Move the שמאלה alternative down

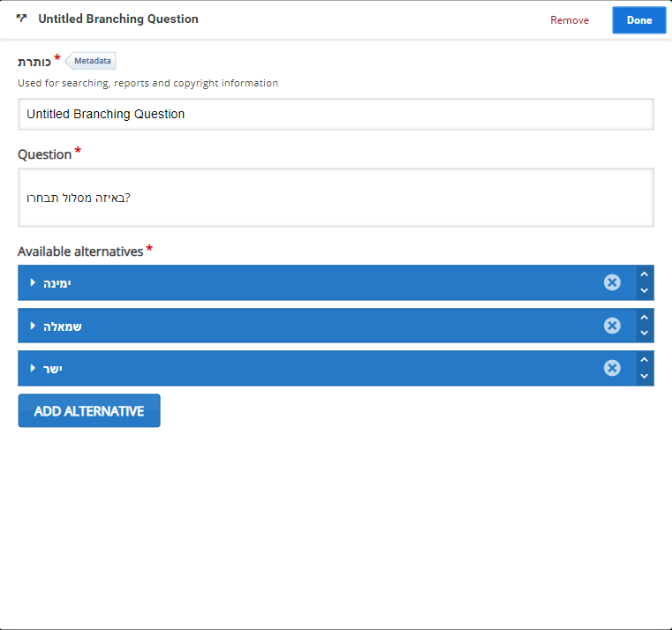pos(645,334)
